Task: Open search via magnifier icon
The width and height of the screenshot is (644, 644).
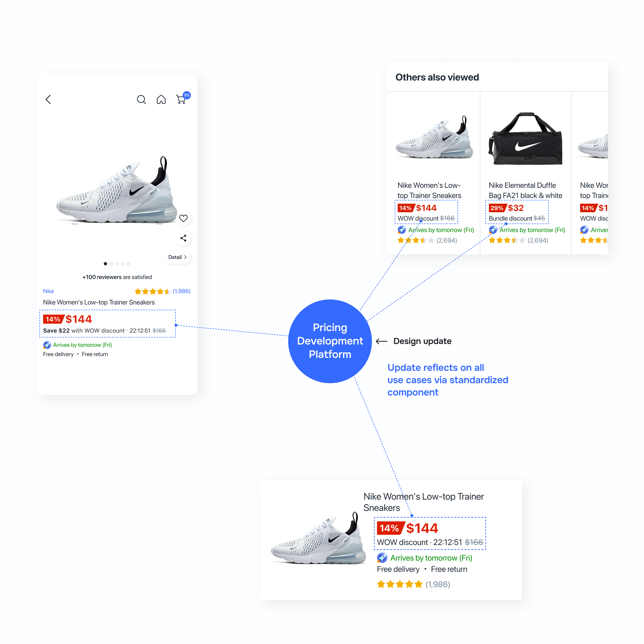Action: (141, 99)
